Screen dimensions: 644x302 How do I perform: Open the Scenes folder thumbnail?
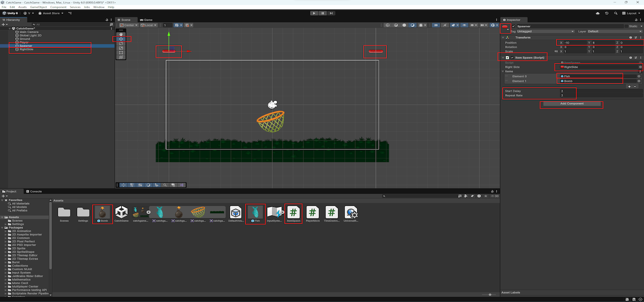pyautogui.click(x=64, y=214)
